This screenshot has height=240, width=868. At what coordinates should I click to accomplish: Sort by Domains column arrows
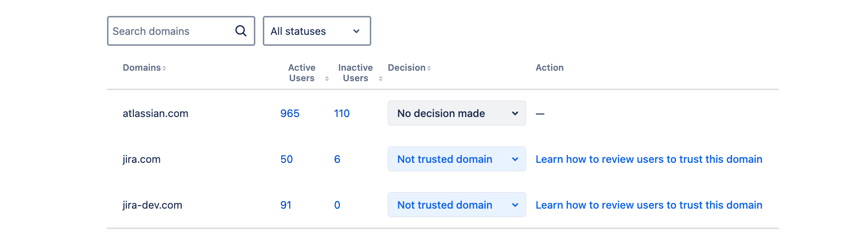point(164,68)
